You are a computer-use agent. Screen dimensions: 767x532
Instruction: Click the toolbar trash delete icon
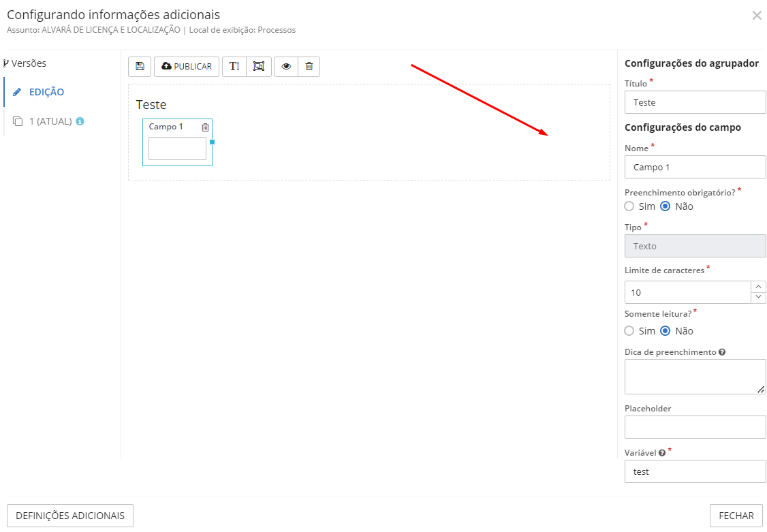tap(309, 67)
